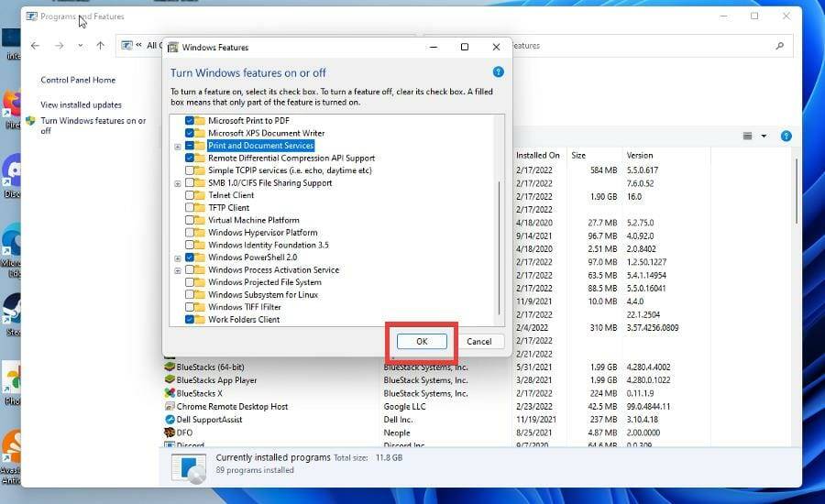Click the Chrome Remote Desktop Host icon
This screenshot has width=825, height=504.
click(x=170, y=406)
